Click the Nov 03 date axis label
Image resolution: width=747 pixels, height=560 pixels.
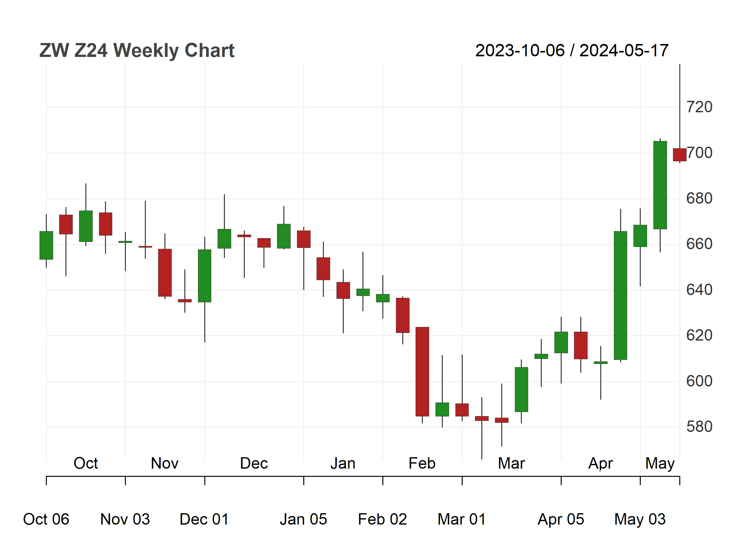125,519
